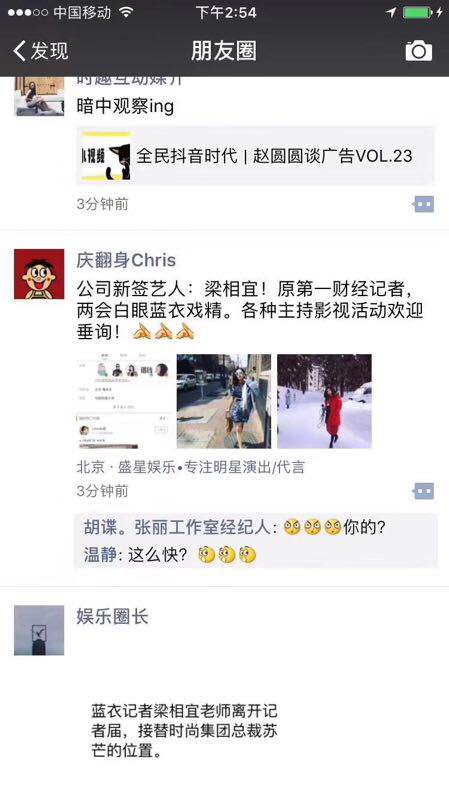View the snow photo with red coat
This screenshot has width=449, height=798.
coord(324,401)
